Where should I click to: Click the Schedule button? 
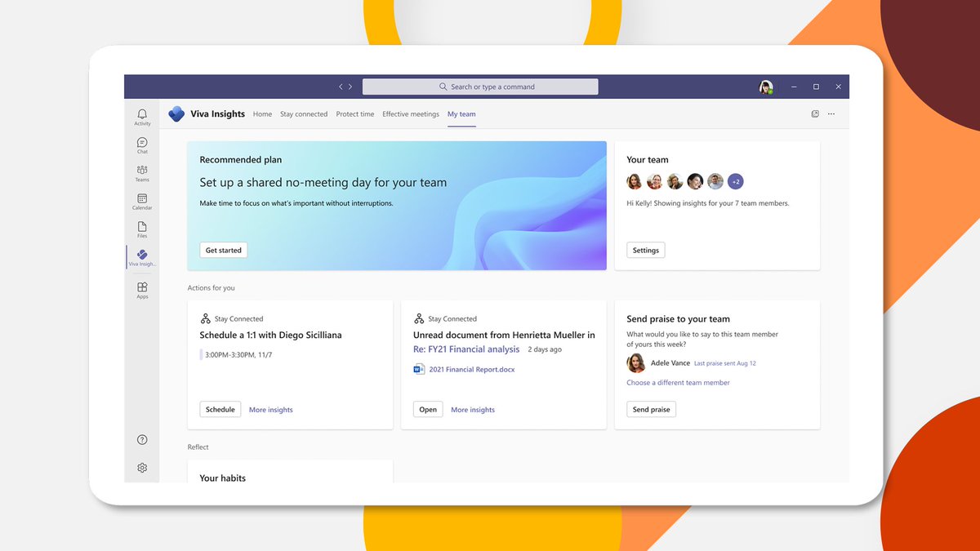(220, 410)
